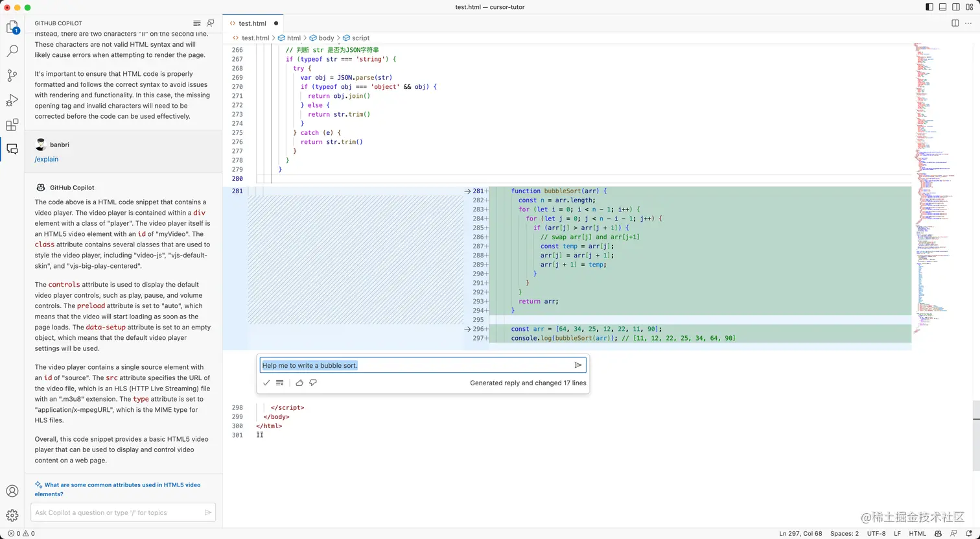The height and width of the screenshot is (539, 980).
Task: Toggle the bottom panel
Action: click(x=942, y=7)
